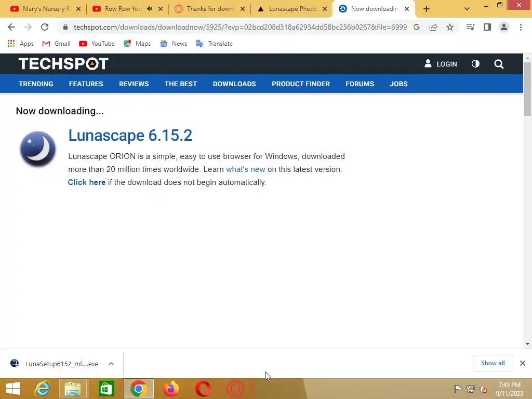Open the Chrome three-dot menu
This screenshot has height=399, width=532.
(521, 27)
